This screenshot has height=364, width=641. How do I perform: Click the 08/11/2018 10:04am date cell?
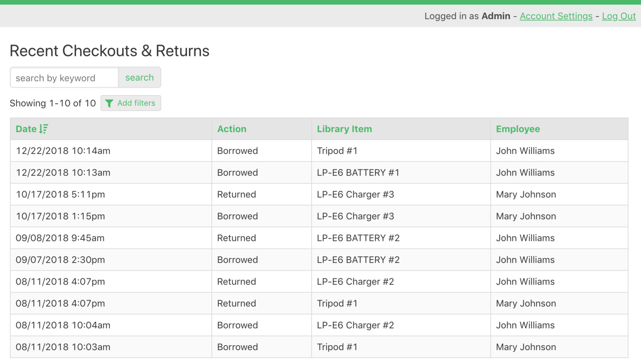(63, 325)
